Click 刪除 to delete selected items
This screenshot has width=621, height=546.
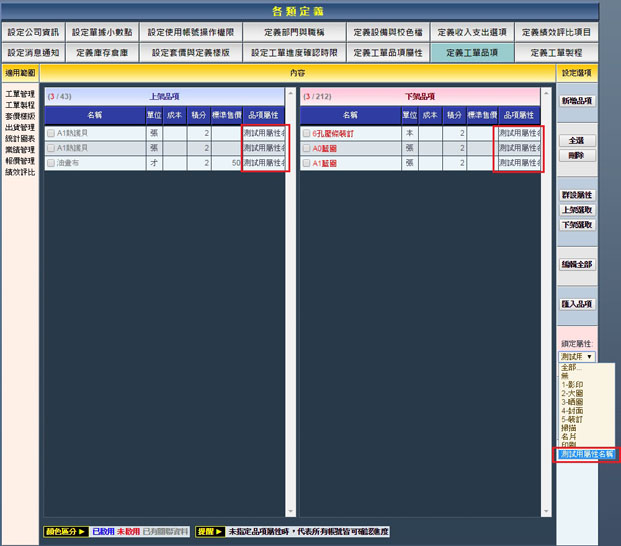coord(576,156)
